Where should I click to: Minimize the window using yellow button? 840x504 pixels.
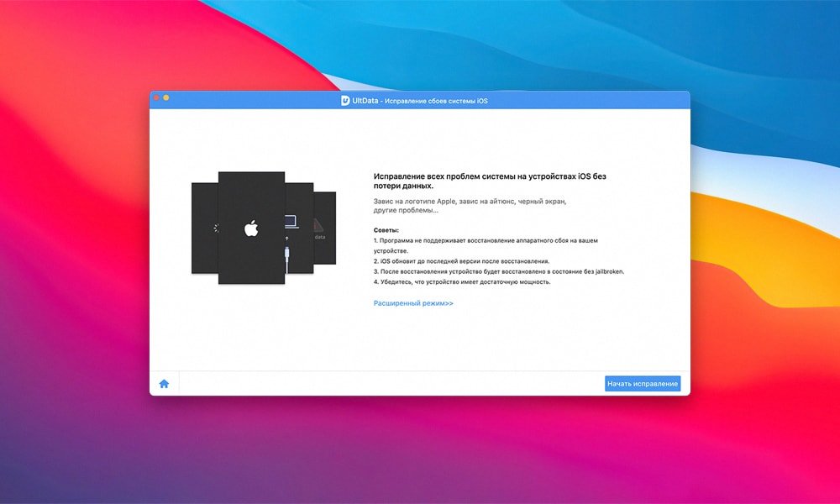click(166, 98)
